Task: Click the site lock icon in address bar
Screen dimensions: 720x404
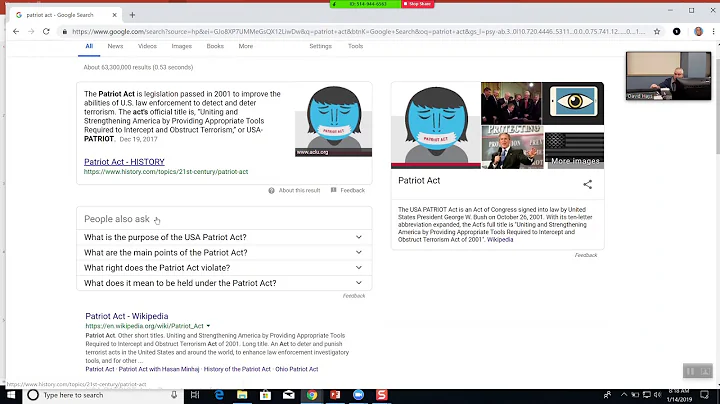Action: 64,31
